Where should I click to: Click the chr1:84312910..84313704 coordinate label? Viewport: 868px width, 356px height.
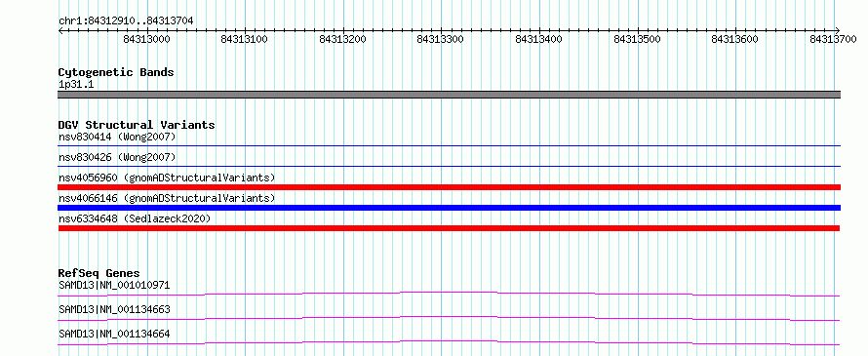point(126,21)
